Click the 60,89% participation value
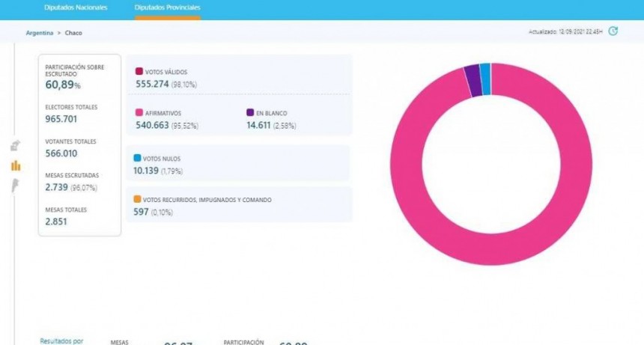The width and height of the screenshot is (644, 345). coord(63,85)
